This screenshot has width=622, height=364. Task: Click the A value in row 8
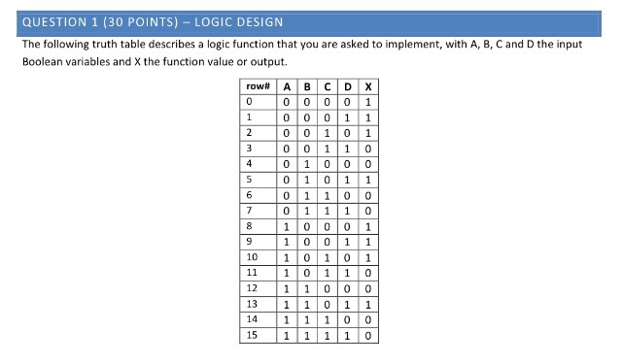[x=287, y=226]
